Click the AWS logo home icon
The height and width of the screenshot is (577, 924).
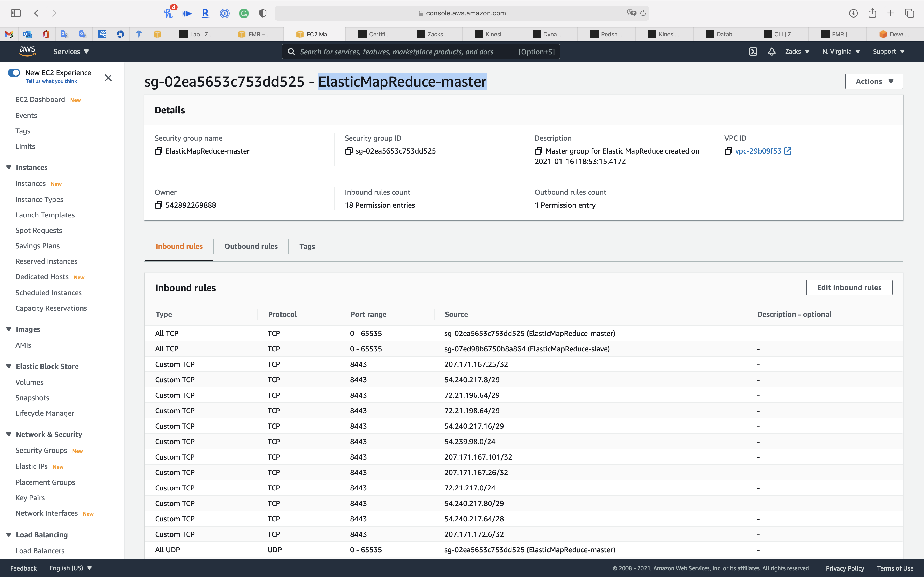(x=28, y=51)
